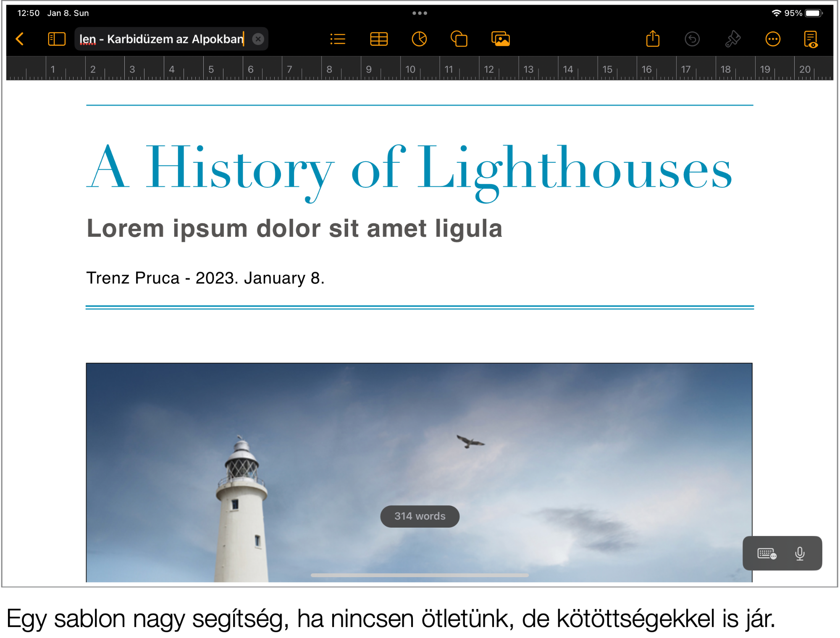Tap the ruler at mark 18
840x638 pixels.
(725, 69)
